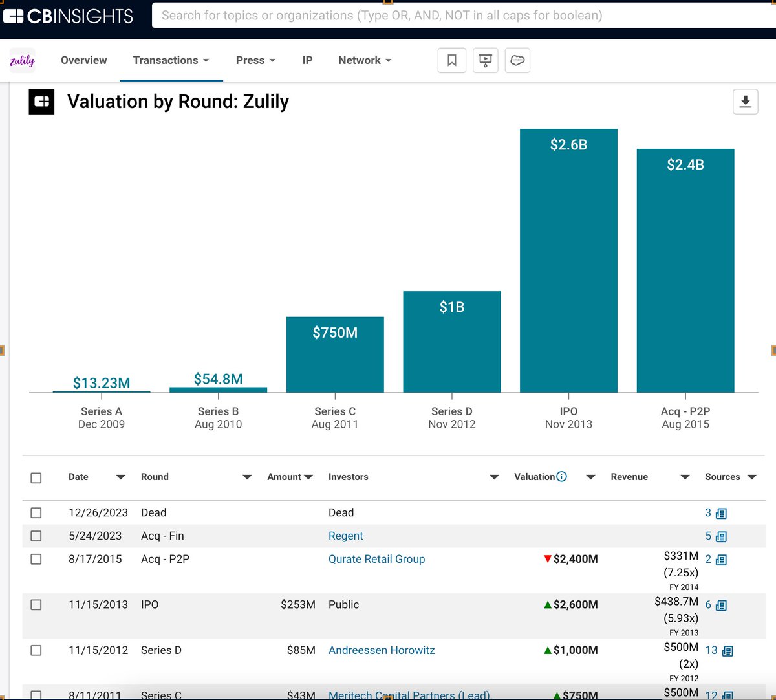Click the $13.23M Series A label
This screenshot has height=700, width=776.
click(102, 383)
